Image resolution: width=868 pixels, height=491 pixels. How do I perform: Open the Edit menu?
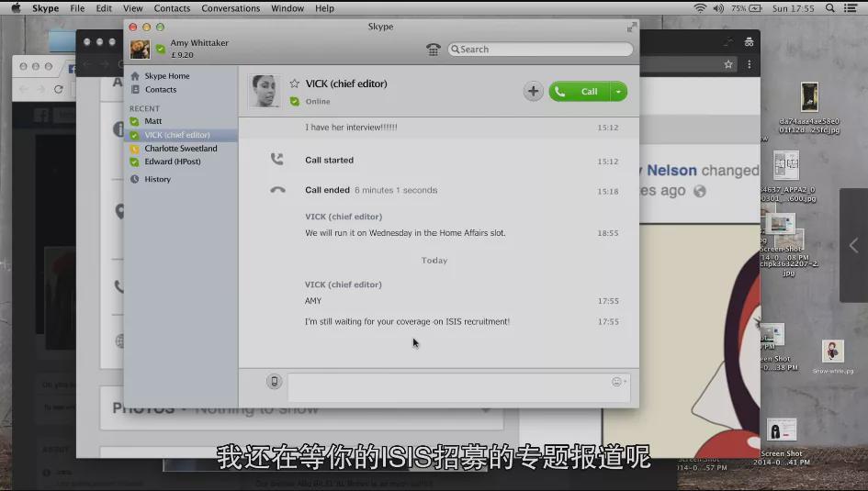tap(104, 8)
